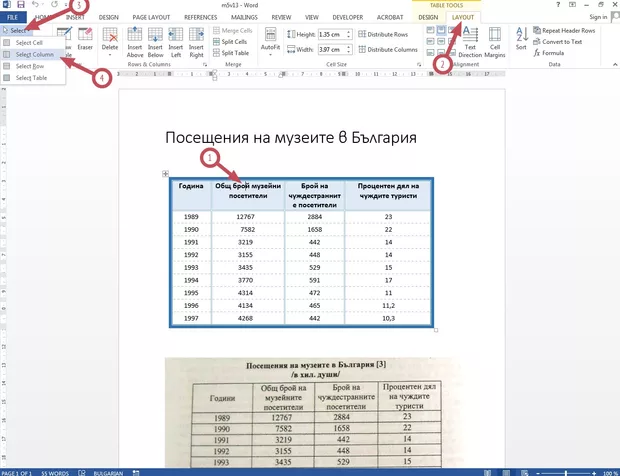Choose Align Center Left alignment icon

point(431,41)
